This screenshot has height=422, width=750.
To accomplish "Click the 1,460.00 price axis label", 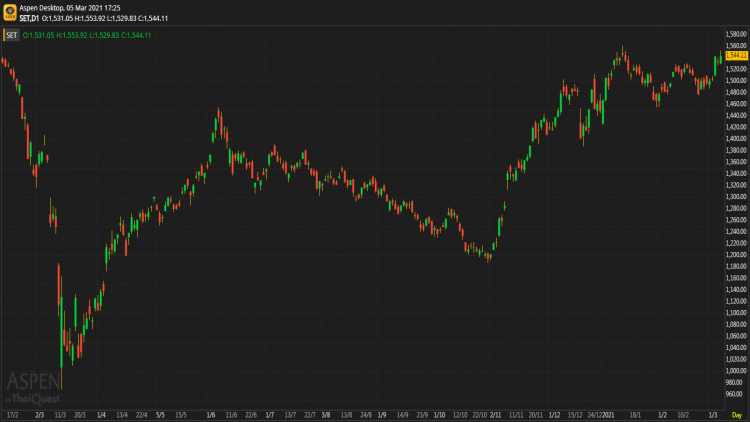I will [x=736, y=103].
